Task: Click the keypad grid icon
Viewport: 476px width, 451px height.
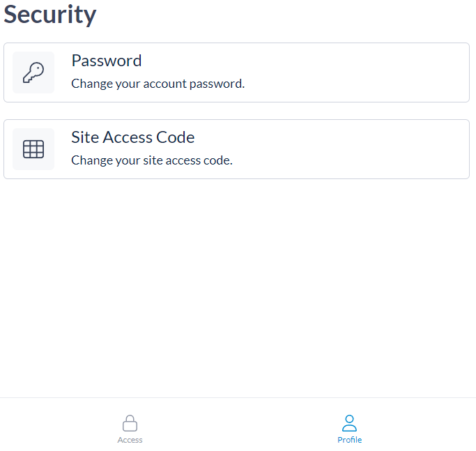Action: pyautogui.click(x=33, y=149)
